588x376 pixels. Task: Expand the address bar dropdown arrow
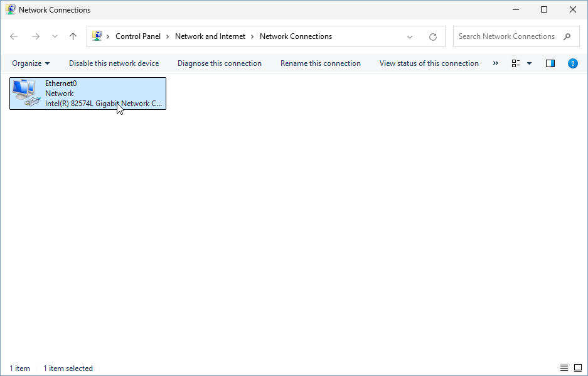[x=410, y=36]
